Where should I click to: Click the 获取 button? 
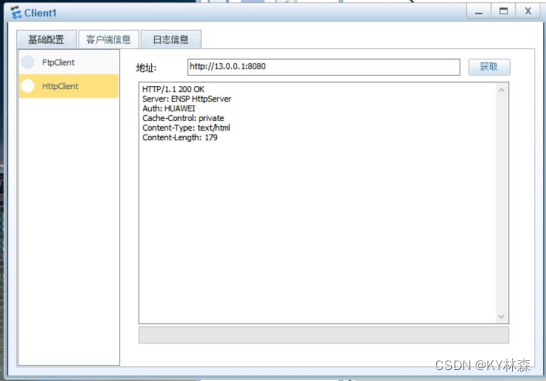(x=489, y=67)
